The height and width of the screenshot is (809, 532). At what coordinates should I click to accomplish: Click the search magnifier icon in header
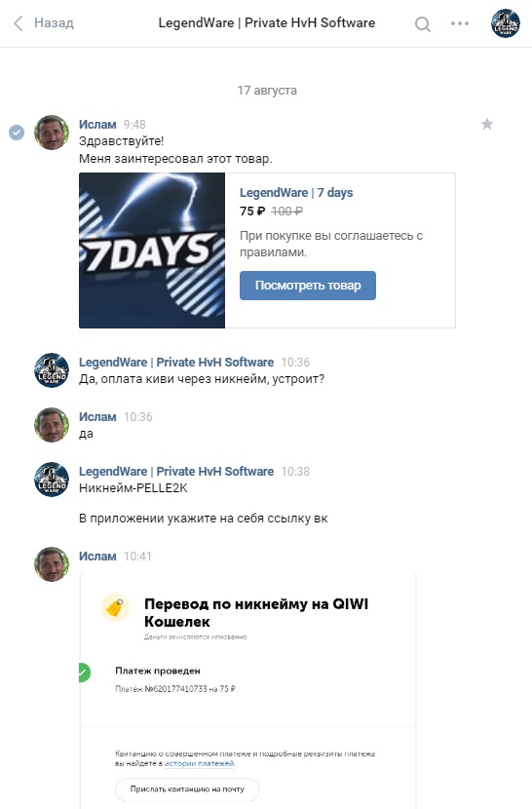[x=423, y=23]
